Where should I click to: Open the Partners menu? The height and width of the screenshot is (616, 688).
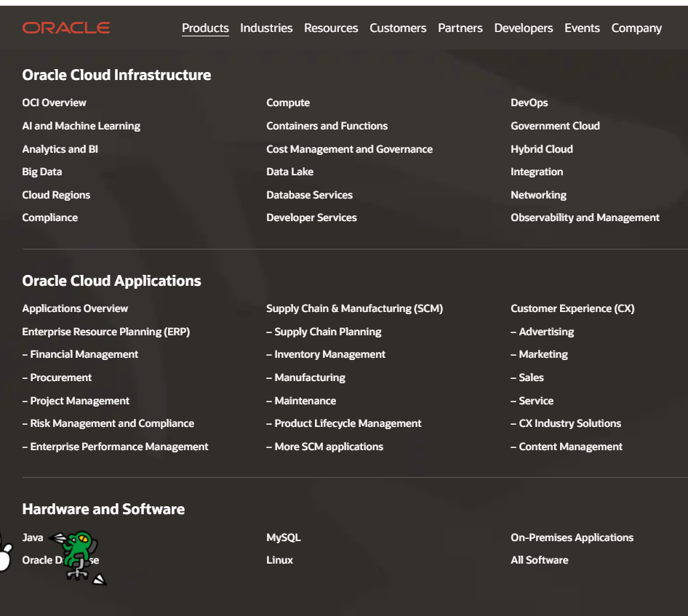click(460, 28)
